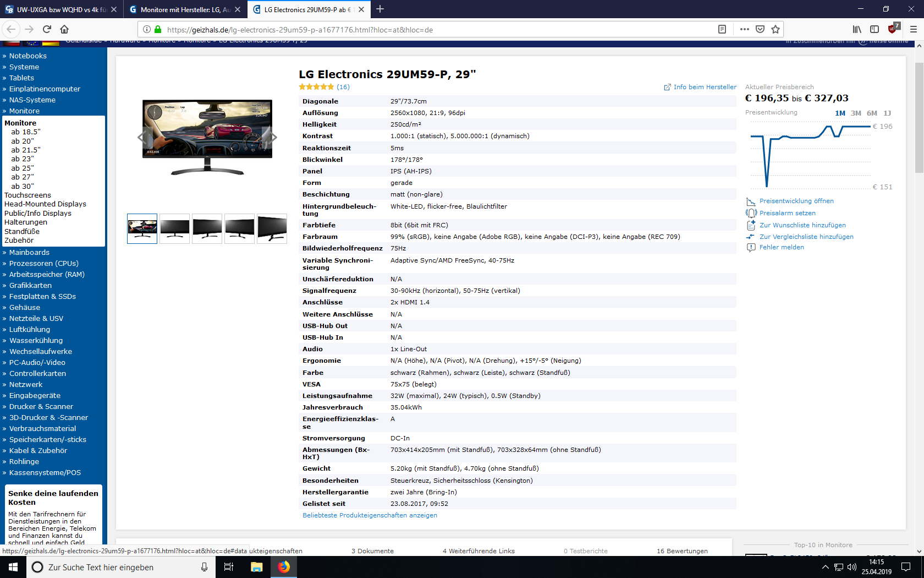Click Beliebteste Produkteigenschaften anzeigen link
This screenshot has width=924, height=578.
coord(370,515)
